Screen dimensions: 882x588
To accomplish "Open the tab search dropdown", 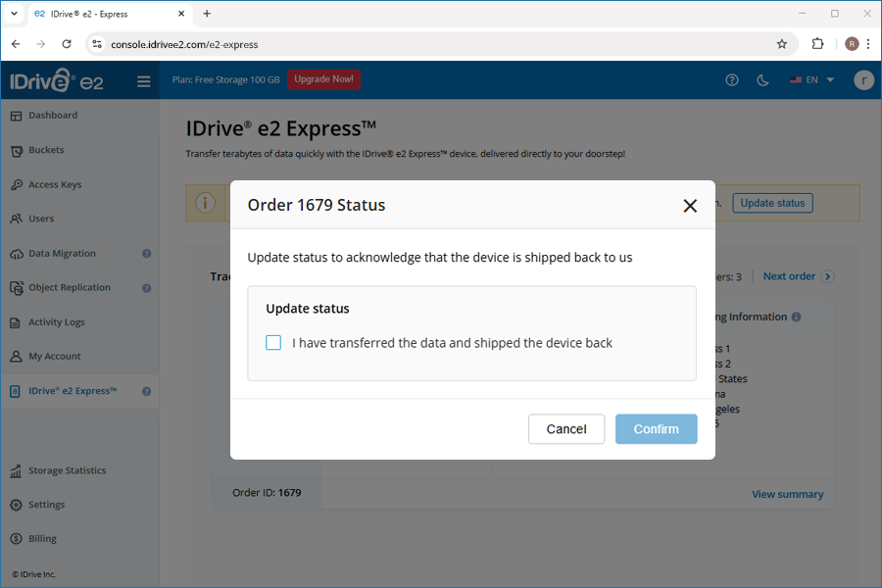I will click(14, 14).
